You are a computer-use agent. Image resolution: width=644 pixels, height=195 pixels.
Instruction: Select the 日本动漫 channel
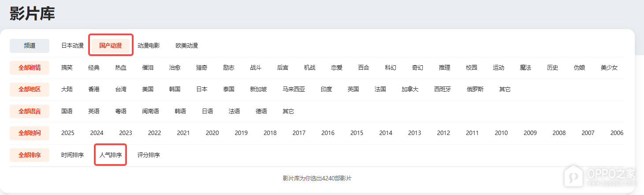(72, 45)
